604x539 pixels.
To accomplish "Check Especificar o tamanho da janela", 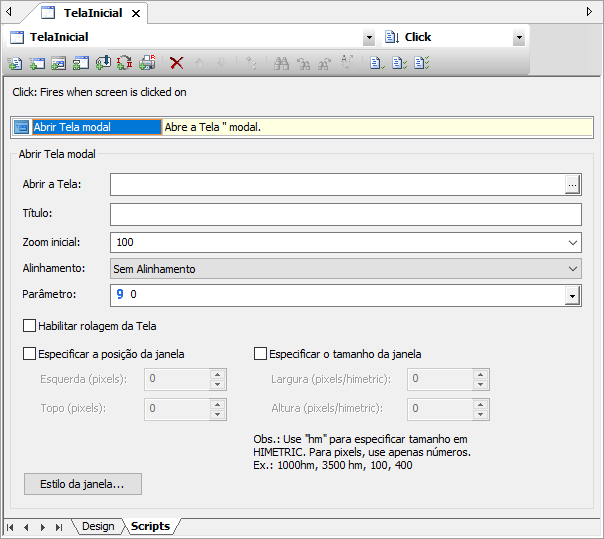I will pos(260,354).
